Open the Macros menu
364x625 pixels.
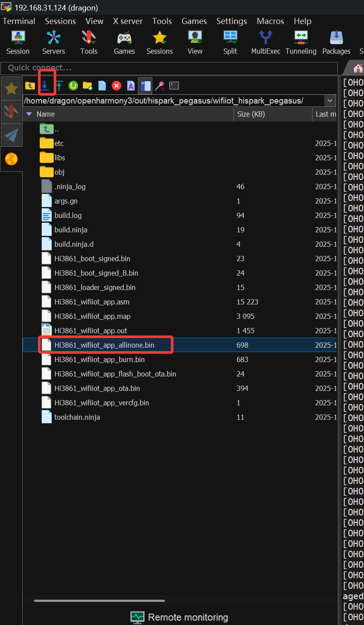(x=271, y=21)
